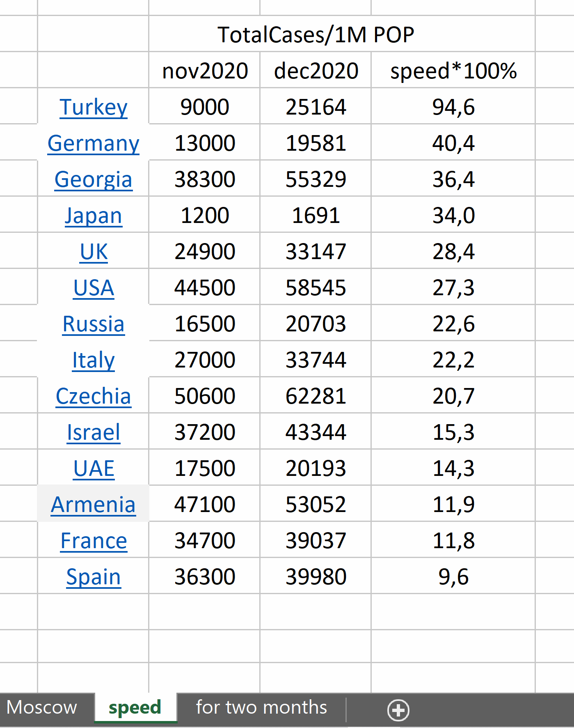This screenshot has width=574, height=728.
Task: Click the add new sheet plus icon
Action: coord(398,710)
